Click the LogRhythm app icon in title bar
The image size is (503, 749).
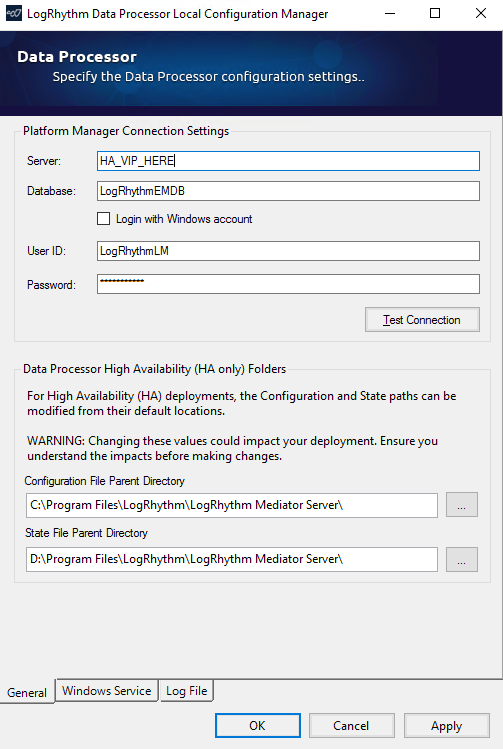coord(13,13)
